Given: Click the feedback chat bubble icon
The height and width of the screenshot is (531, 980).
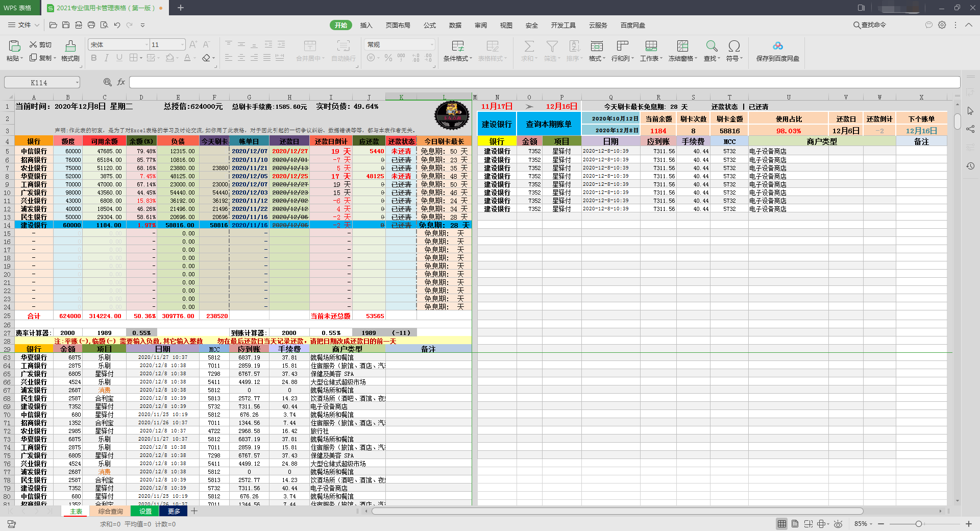Looking at the screenshot, I should click(928, 25).
